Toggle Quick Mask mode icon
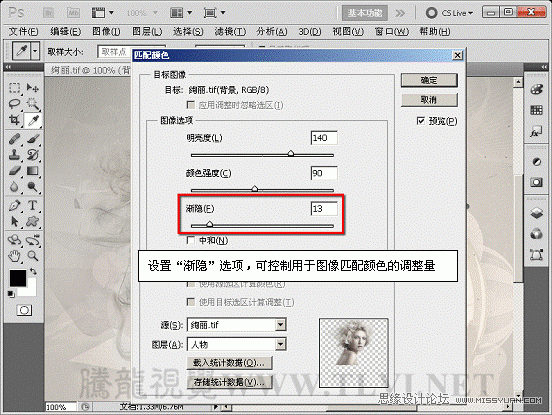 [24, 310]
